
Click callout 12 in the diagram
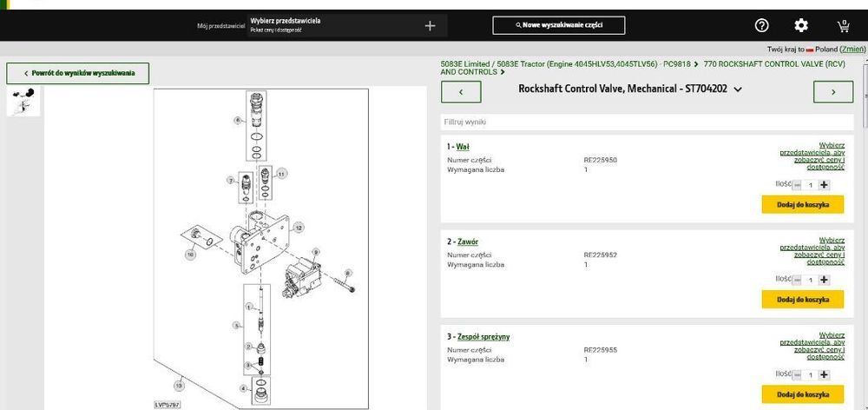[x=298, y=228]
